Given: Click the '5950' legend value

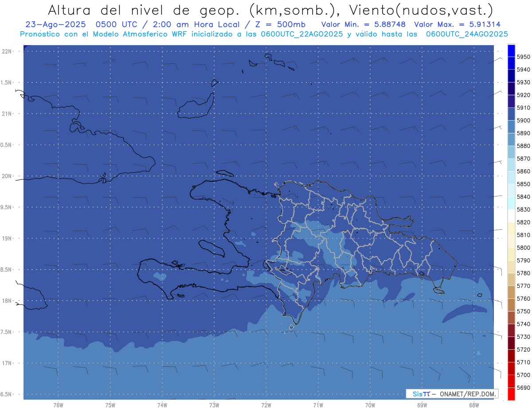Looking at the screenshot, I should (523, 57).
